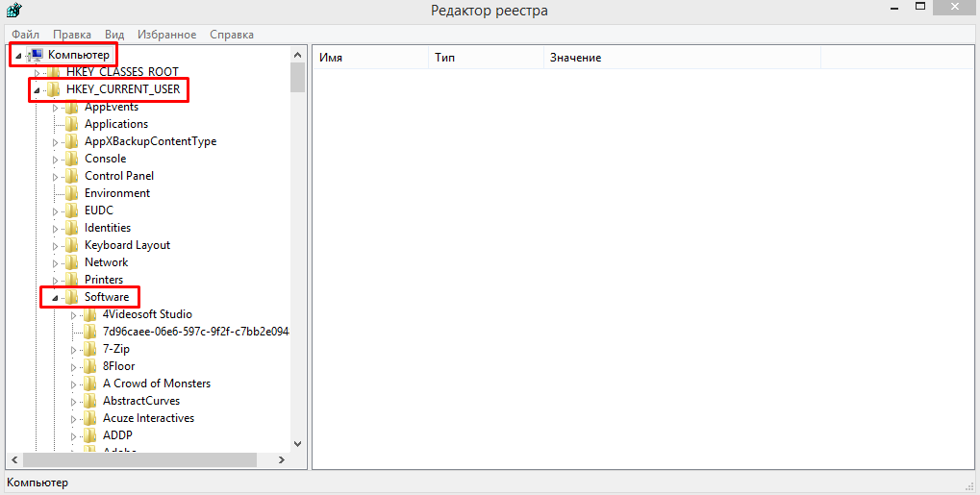Click the A Crowd of Monsters folder icon
The height and width of the screenshot is (495, 980).
[90, 384]
